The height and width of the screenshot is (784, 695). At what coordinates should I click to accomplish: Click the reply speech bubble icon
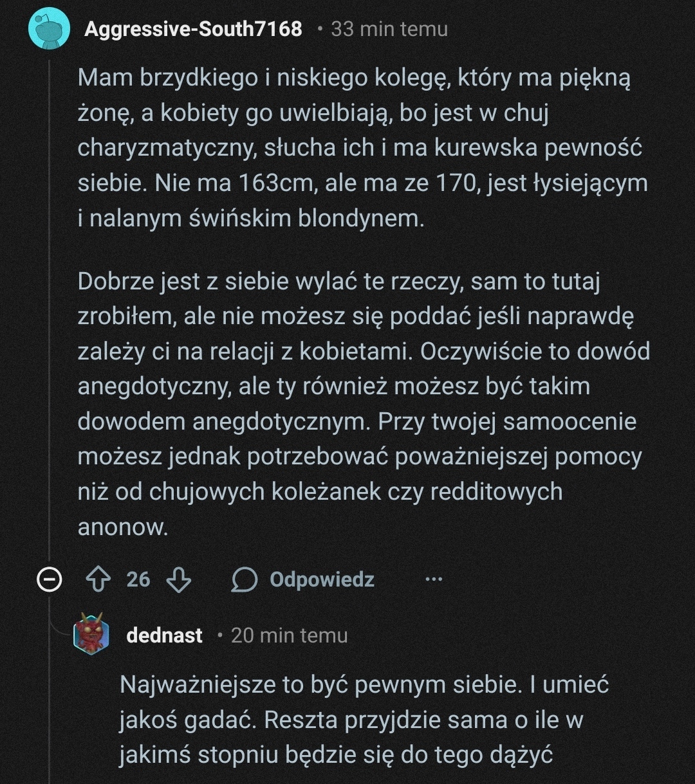click(x=245, y=579)
